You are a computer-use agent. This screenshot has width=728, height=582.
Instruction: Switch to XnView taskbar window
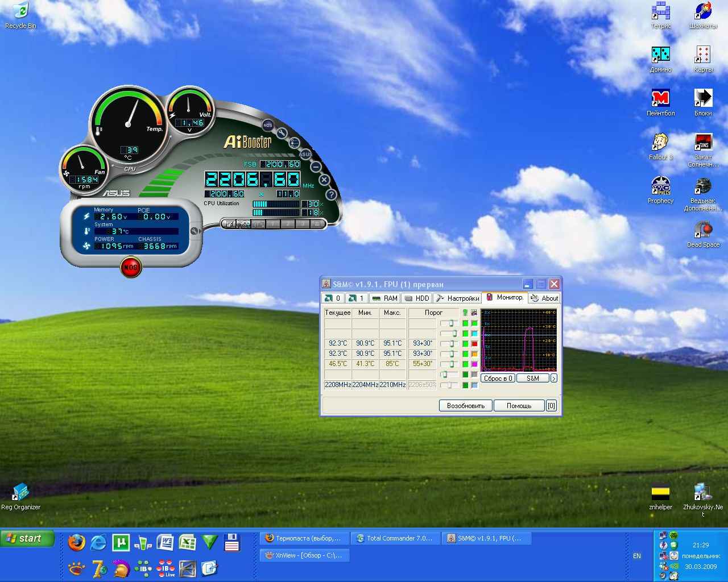coord(304,555)
